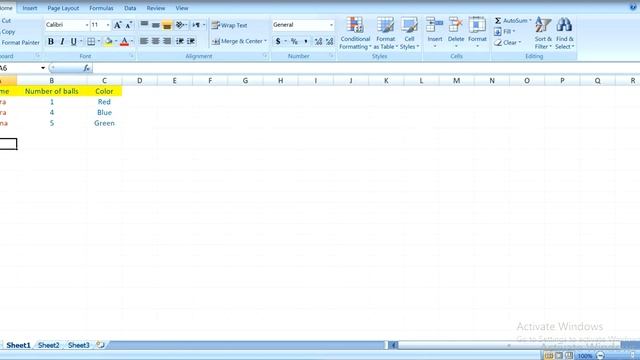Open Cell Styles

(409, 33)
